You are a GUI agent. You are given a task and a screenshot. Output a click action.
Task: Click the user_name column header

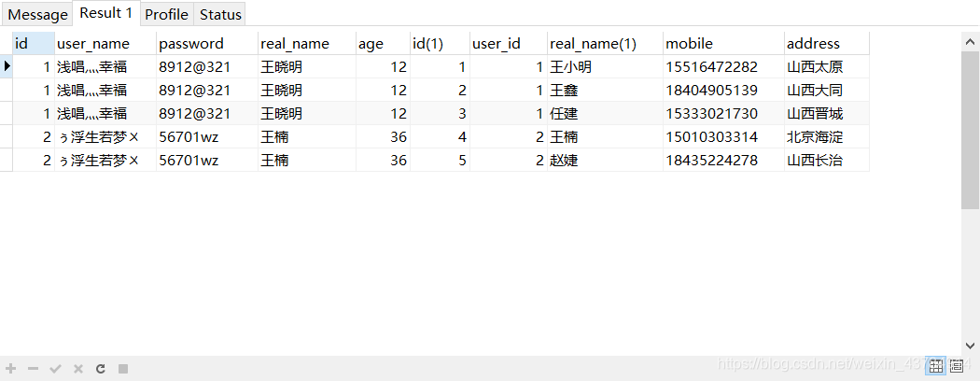105,43
